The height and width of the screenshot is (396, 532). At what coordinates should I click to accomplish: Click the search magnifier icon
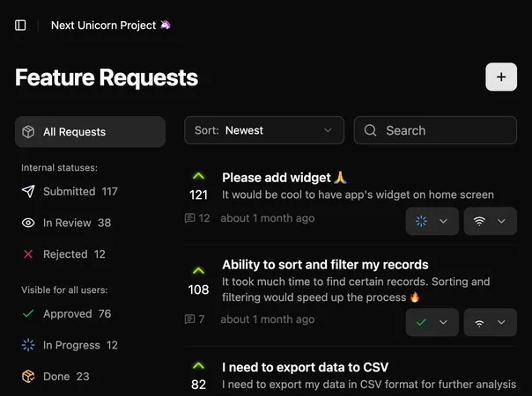371,130
